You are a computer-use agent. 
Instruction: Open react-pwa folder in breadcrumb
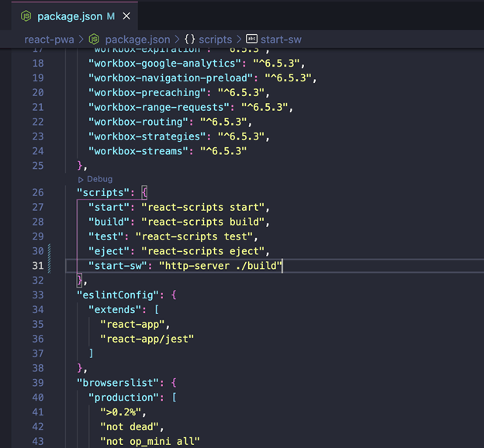[x=49, y=40]
